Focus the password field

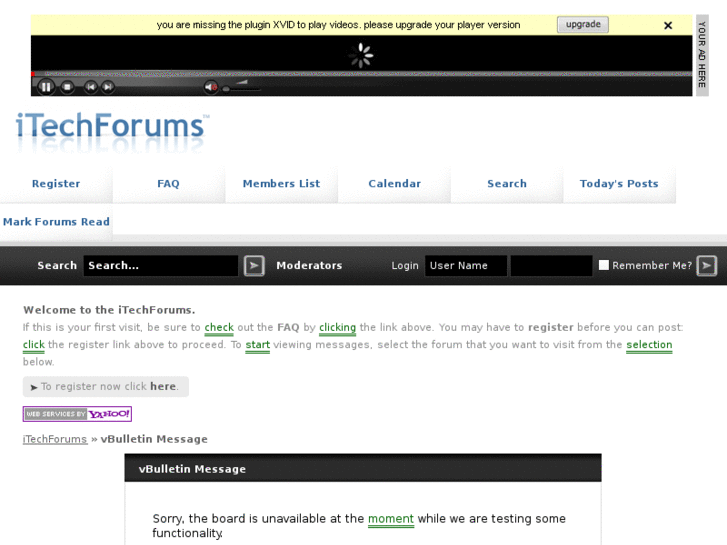click(551, 265)
